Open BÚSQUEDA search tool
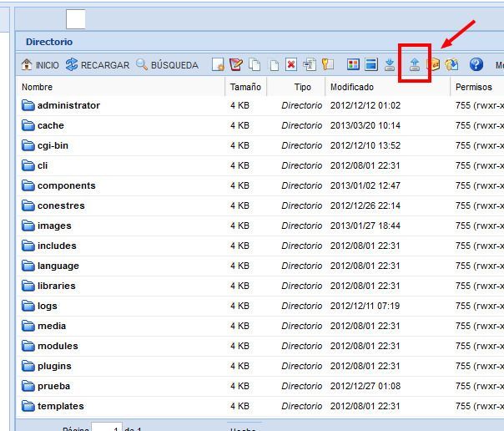The height and width of the screenshot is (431, 504). [x=167, y=64]
